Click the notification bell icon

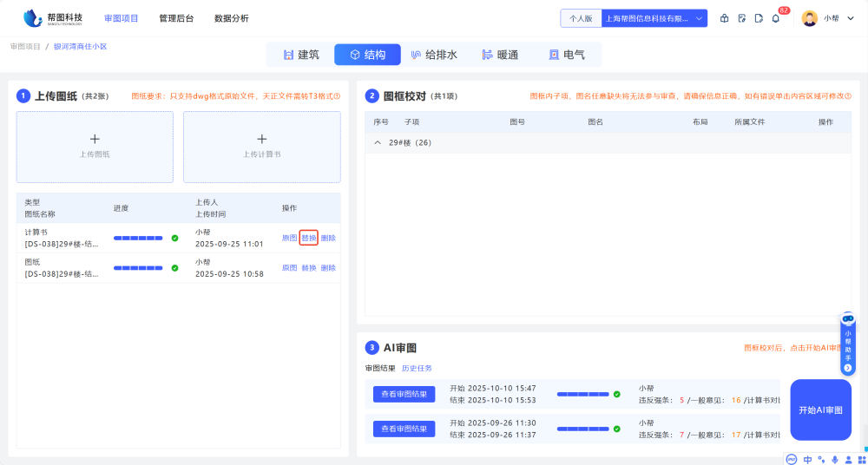(x=775, y=18)
